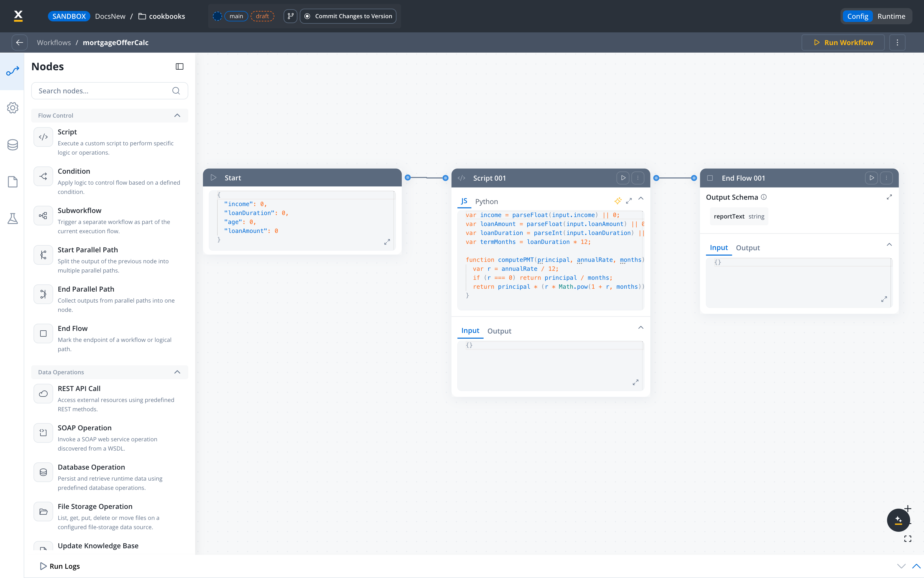This screenshot has width=924, height=578.
Task: Click the Script node type icon
Action: tap(43, 137)
